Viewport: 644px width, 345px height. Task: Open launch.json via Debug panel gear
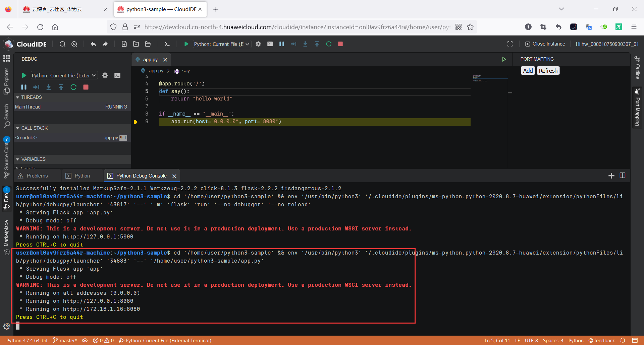click(x=105, y=75)
